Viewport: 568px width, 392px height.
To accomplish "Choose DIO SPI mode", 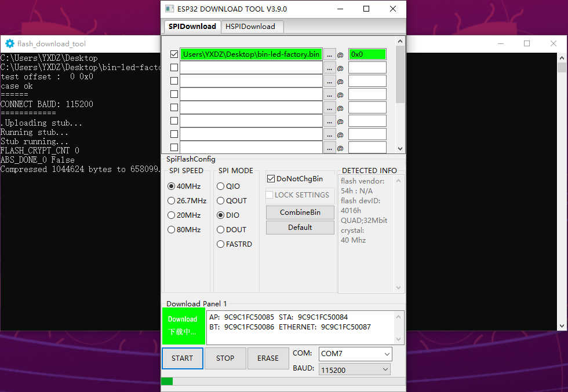I will point(228,215).
